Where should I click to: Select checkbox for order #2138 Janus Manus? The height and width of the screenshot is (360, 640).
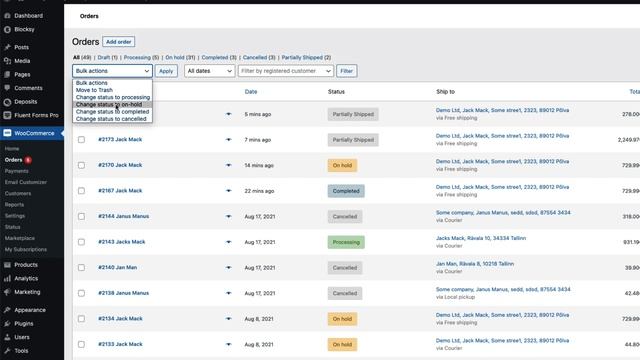click(81, 293)
